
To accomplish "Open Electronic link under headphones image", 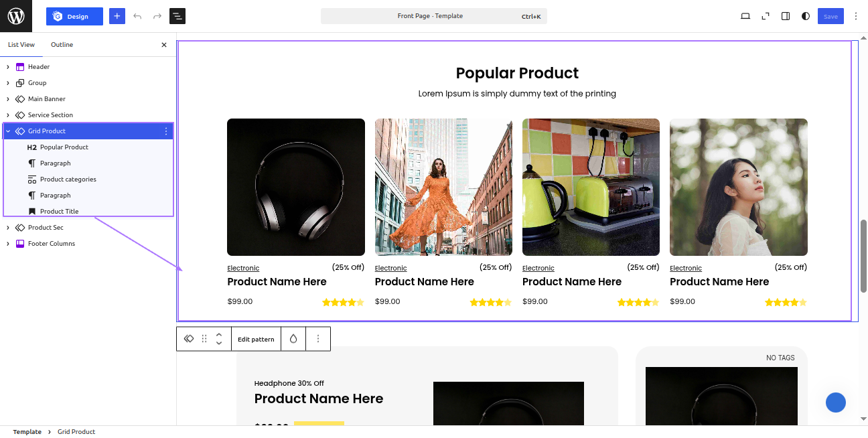I will pos(243,269).
